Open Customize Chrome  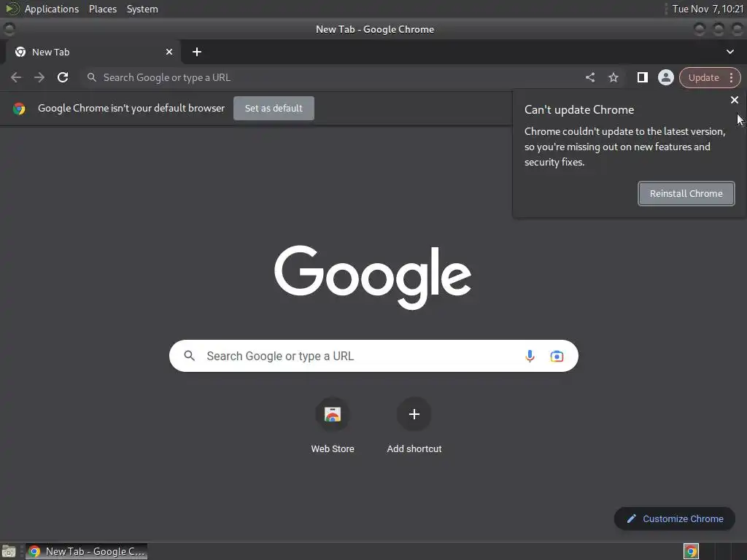click(x=675, y=518)
